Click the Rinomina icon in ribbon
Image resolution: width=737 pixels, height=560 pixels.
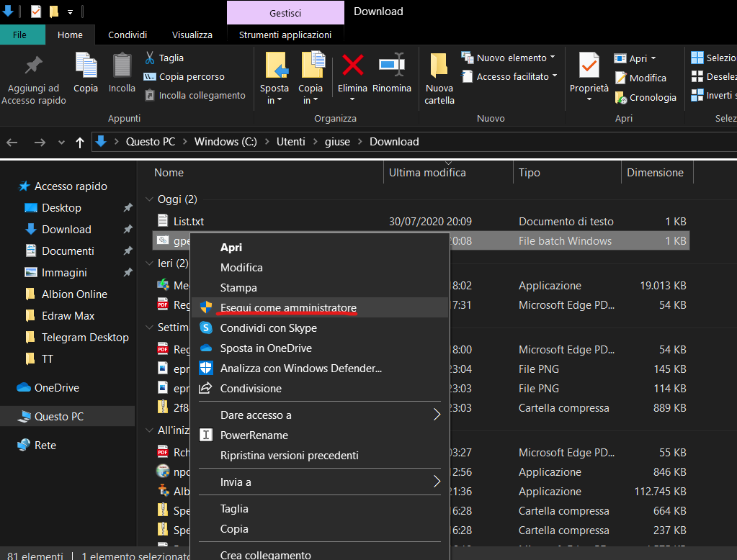[x=391, y=66]
